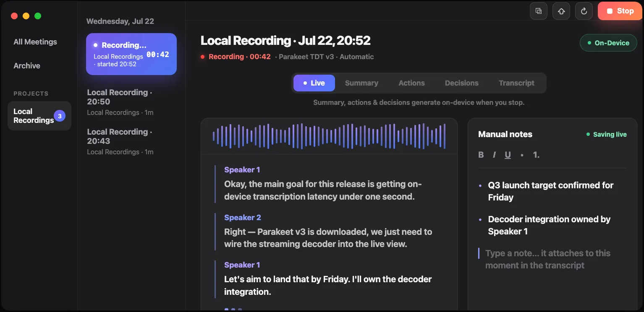Open Archive in sidebar
The height and width of the screenshot is (312, 644).
tap(27, 66)
